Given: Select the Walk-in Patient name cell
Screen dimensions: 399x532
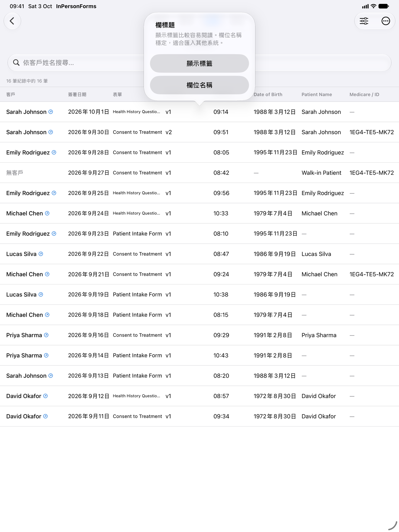Looking at the screenshot, I should coord(321,173).
